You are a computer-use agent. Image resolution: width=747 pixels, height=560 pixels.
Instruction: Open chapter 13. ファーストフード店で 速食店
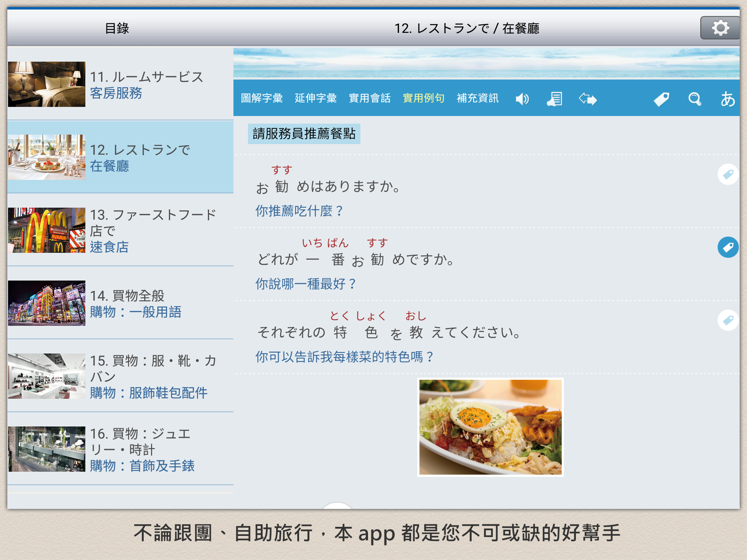tap(120, 230)
